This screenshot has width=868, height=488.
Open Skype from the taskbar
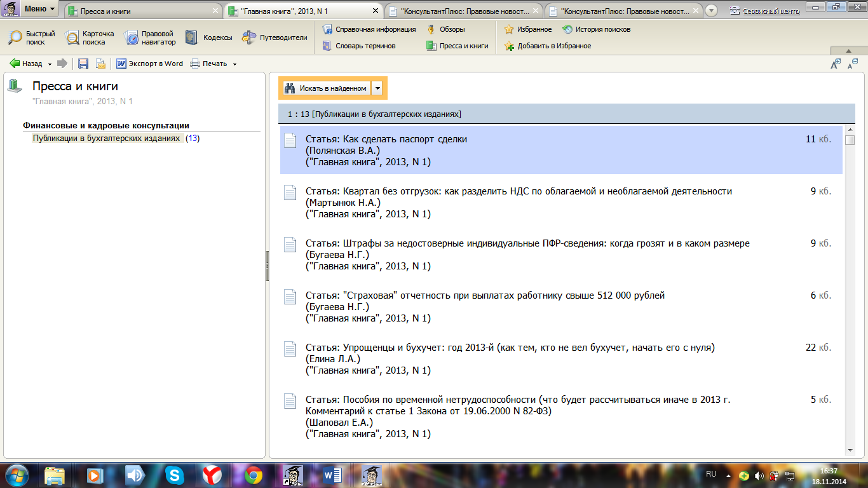point(175,475)
